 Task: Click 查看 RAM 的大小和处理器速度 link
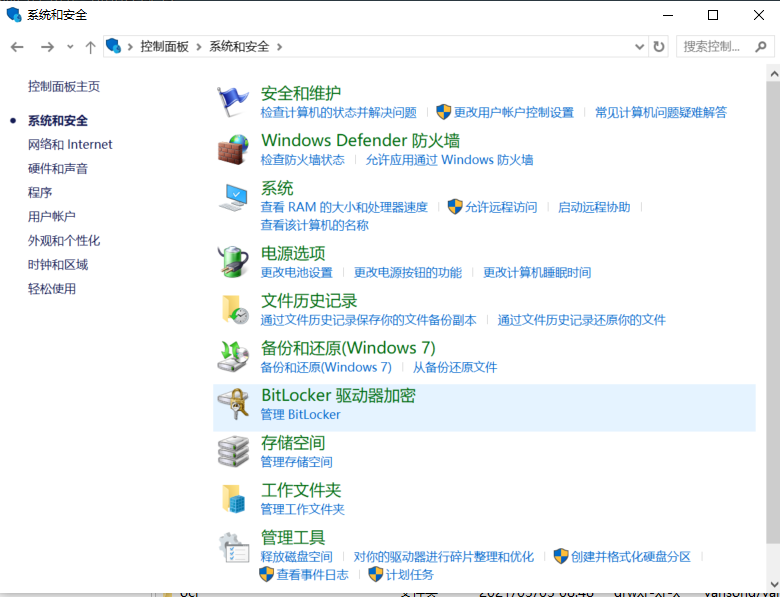344,207
